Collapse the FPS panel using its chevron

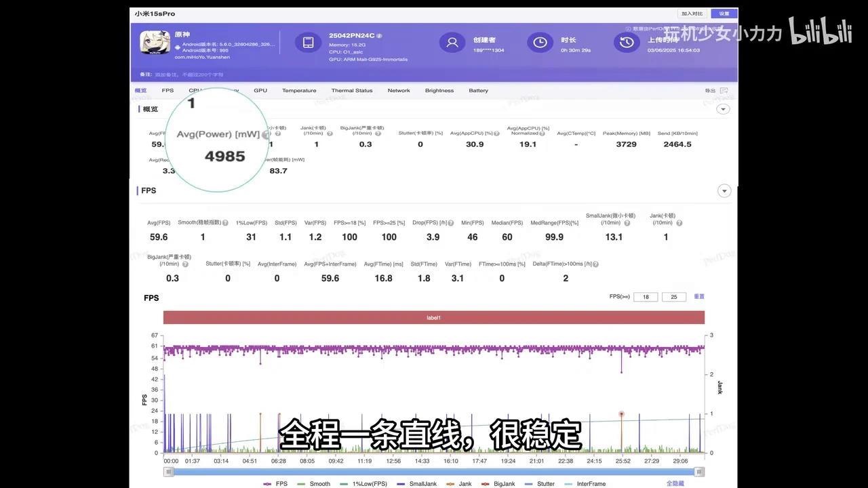pos(724,190)
